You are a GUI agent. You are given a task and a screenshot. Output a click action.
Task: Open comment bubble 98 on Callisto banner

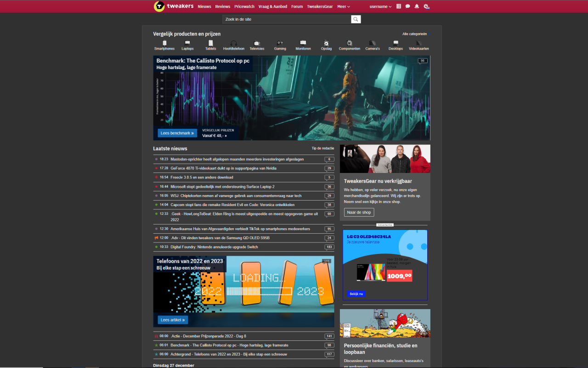(423, 61)
